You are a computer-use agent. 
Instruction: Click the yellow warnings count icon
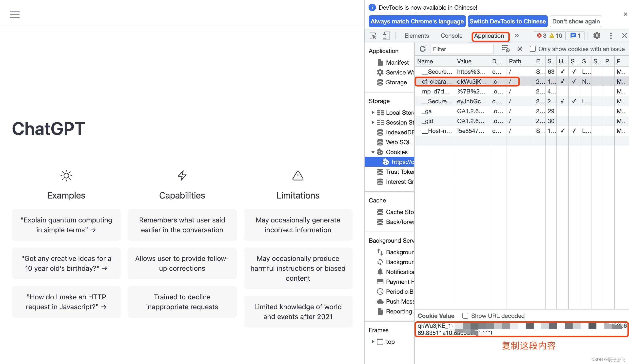point(552,36)
